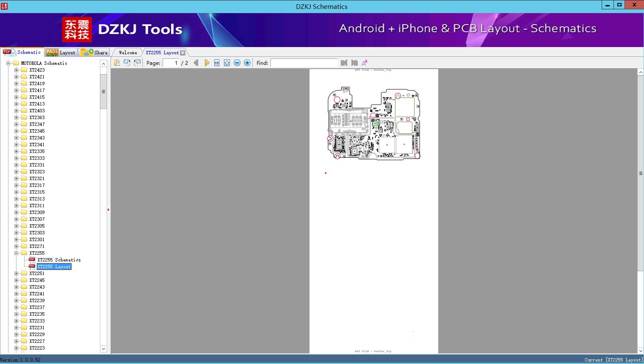Image resolution: width=644 pixels, height=364 pixels.
Task: Expand the XT2223 folder
Action: coord(16,348)
